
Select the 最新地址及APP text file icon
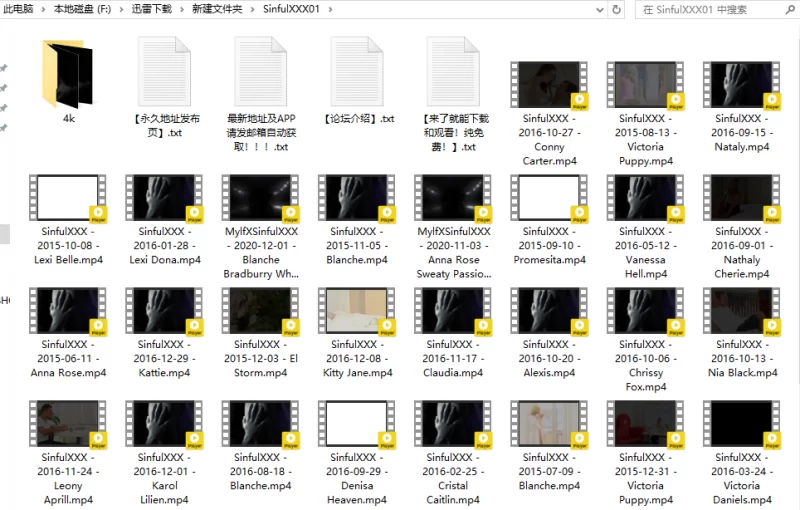(x=261, y=71)
